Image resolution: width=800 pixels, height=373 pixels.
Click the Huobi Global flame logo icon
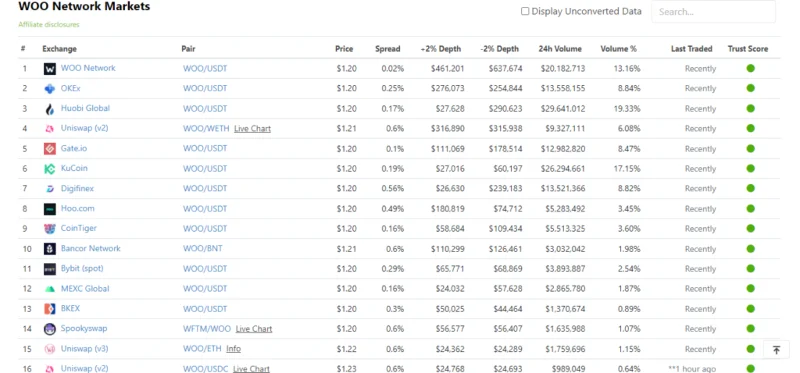[x=49, y=109]
